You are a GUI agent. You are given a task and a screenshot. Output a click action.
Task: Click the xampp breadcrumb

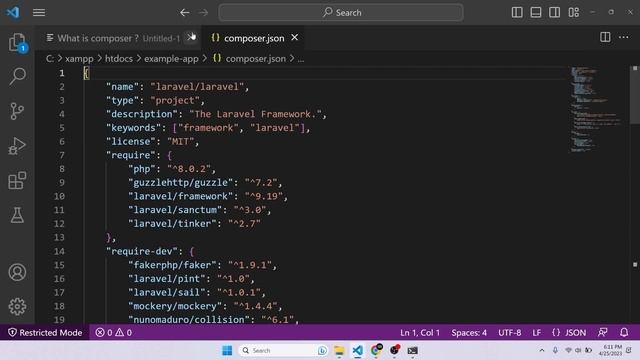79,59
